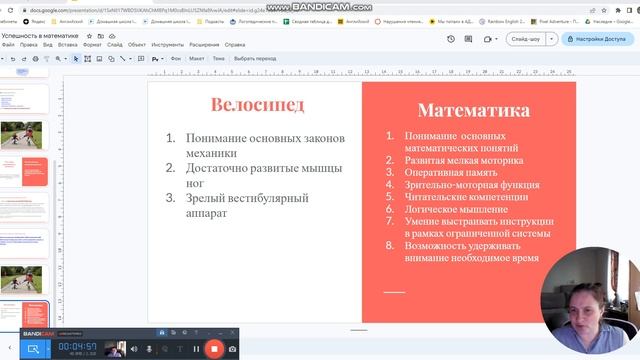Open the comments panel icon
Screen dimensions: 640x360
[x=468, y=39]
